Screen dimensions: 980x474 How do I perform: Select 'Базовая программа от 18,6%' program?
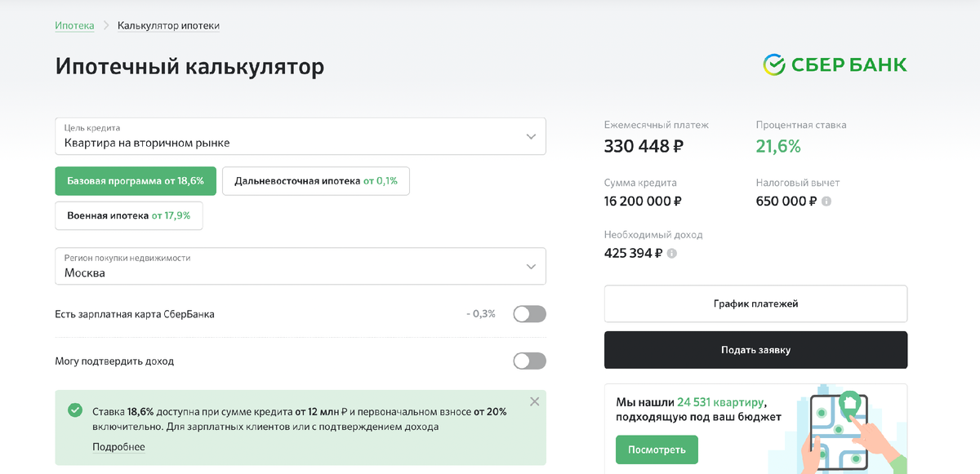136,181
